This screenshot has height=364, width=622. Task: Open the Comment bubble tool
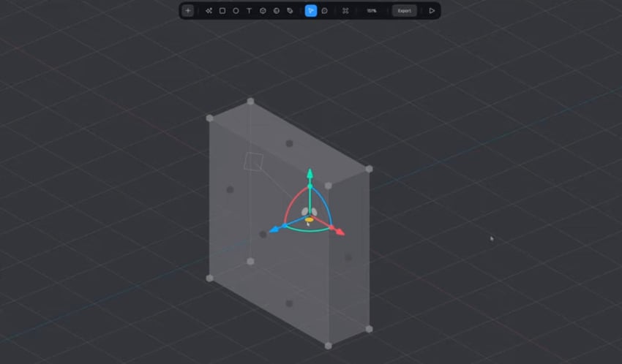coord(324,11)
